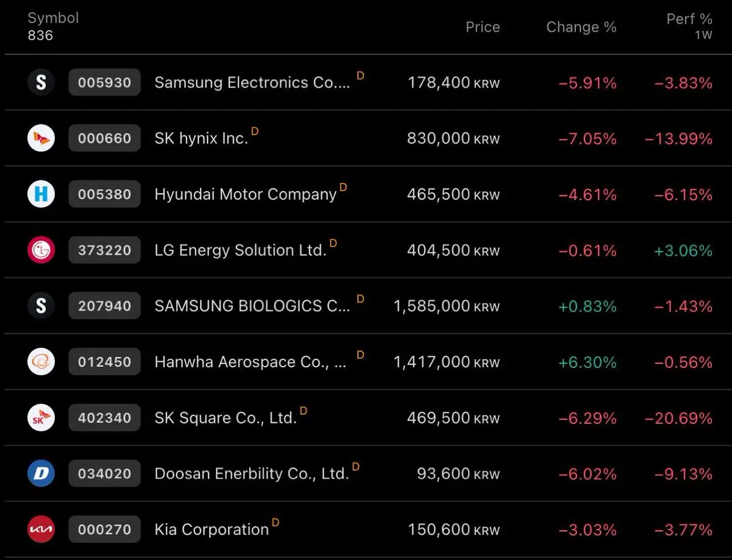Click the SK Square Co., Ltd. name

point(226,418)
